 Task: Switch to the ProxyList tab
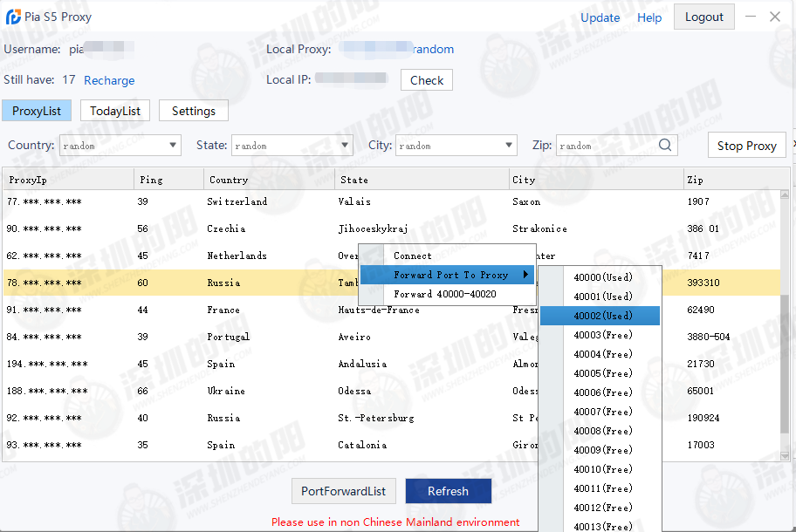click(37, 111)
